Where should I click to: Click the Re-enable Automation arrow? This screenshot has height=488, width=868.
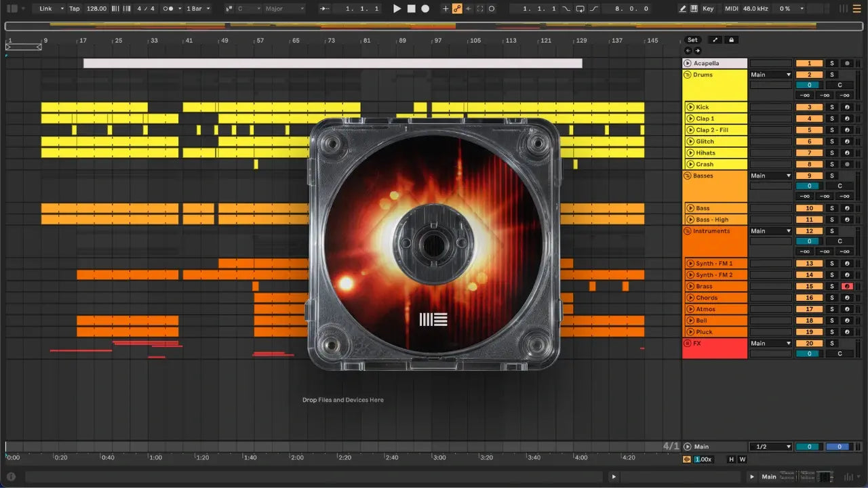468,9
